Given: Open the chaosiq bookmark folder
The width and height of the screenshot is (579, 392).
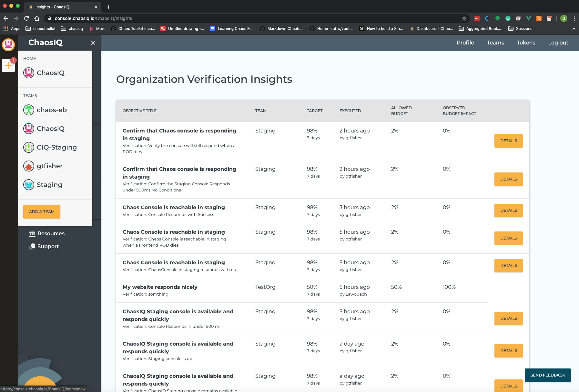Looking at the screenshot, I should click(72, 29).
